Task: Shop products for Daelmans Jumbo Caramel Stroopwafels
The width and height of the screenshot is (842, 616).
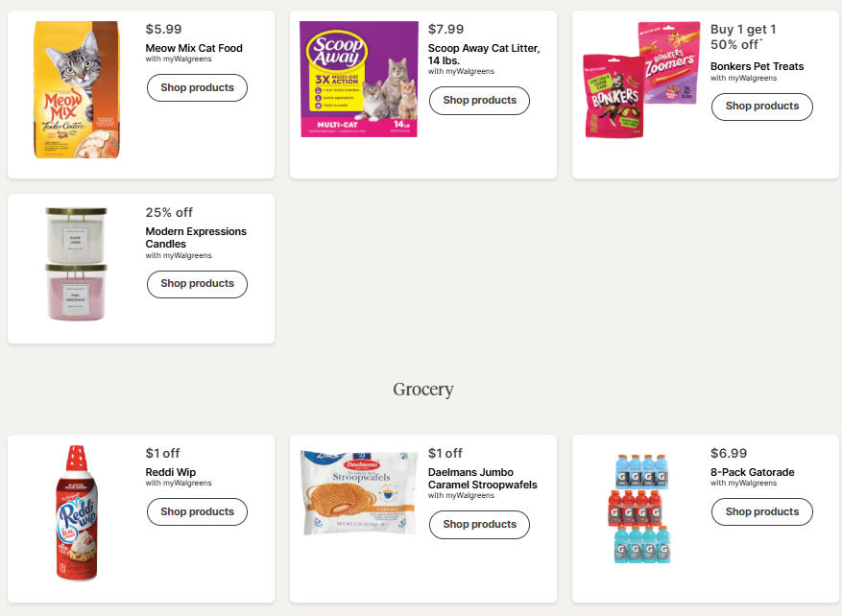Action: [x=479, y=525]
